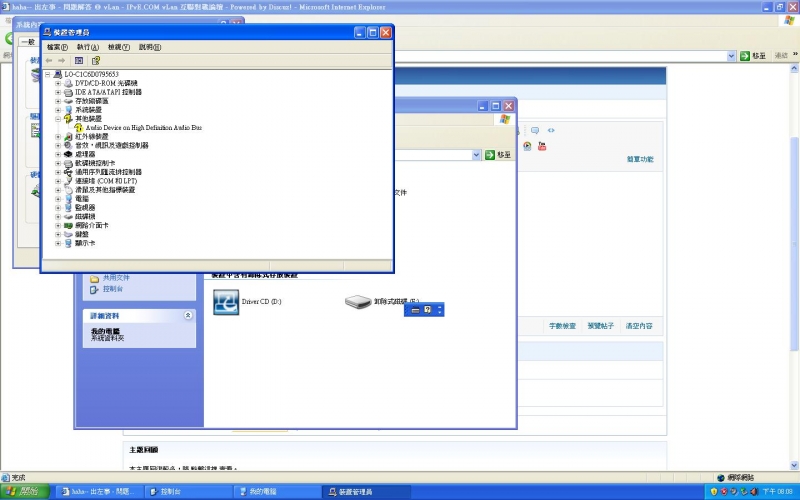Viewport: 800px width, 500px height.
Task: Open the File menu in Device Manager
Action: [57, 47]
